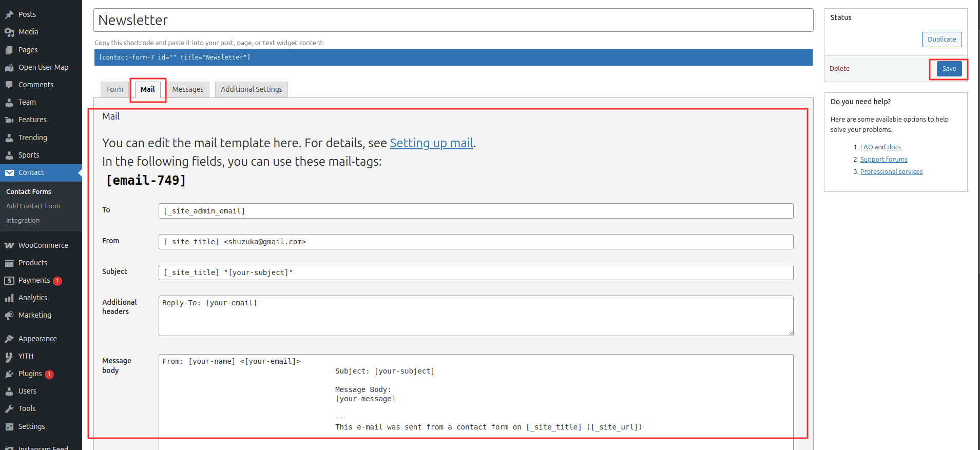Screen dimensions: 980x450
Task: Open the Setting up mail link
Action: click(x=431, y=143)
